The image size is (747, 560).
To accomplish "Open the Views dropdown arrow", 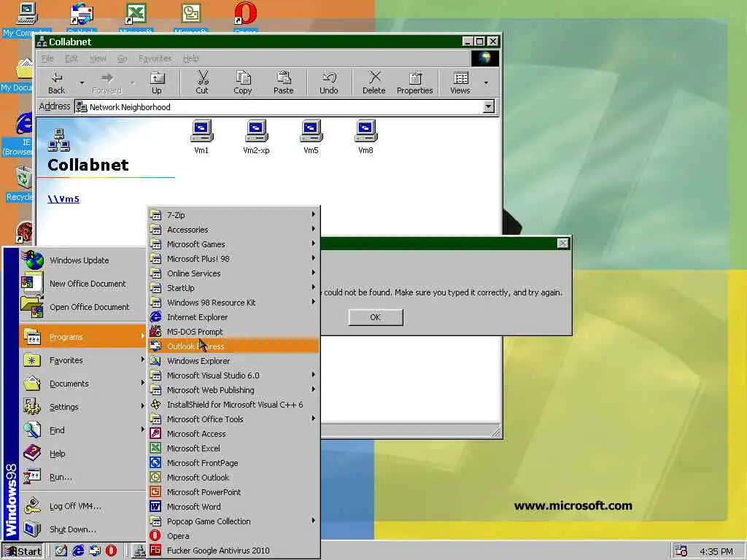I will pos(486,83).
